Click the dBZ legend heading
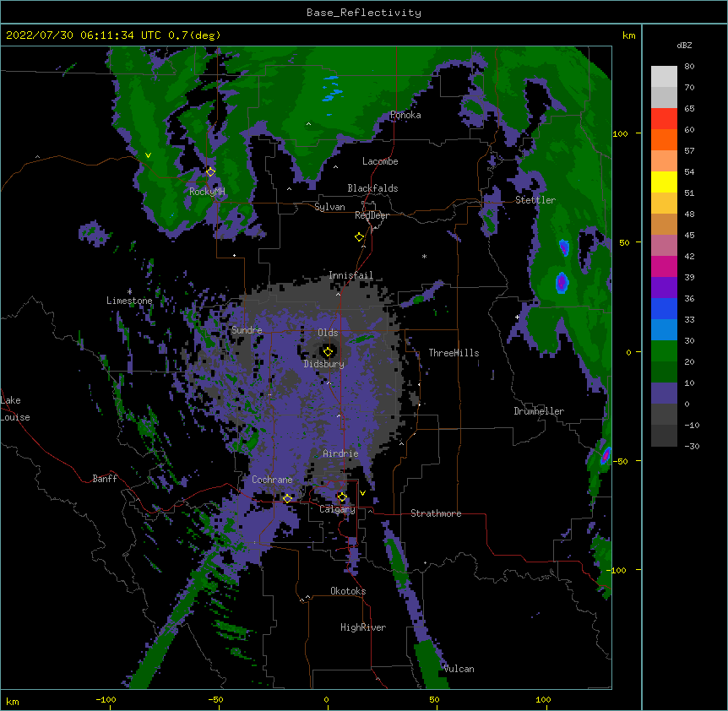Viewport: 728px width, 711px height. pos(684,45)
